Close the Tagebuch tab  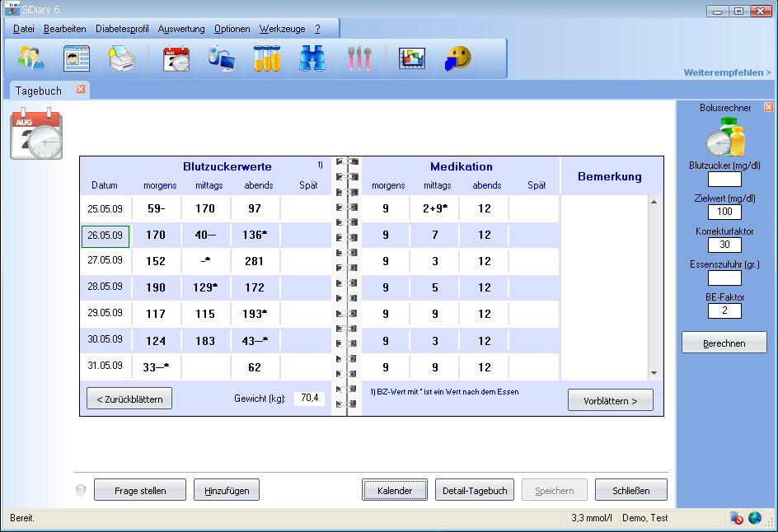click(x=81, y=90)
